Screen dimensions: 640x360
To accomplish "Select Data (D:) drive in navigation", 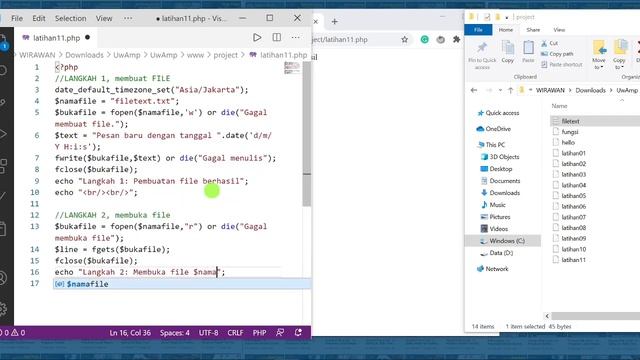I will point(497,253).
